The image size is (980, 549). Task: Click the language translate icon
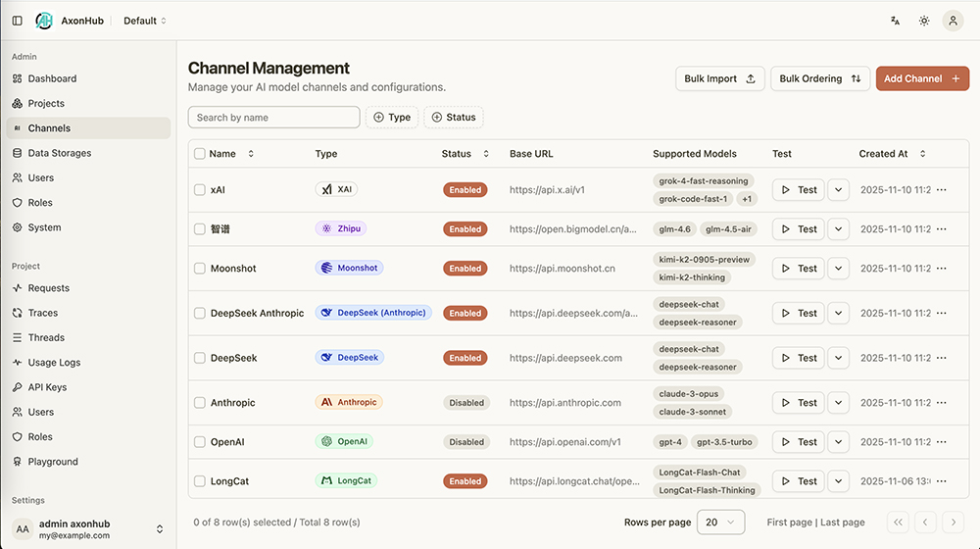tap(895, 21)
